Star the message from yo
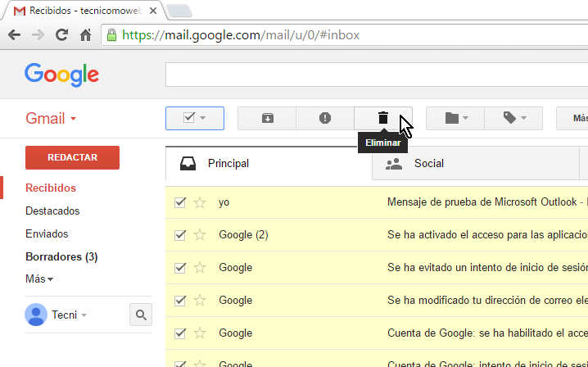The image size is (588, 367). tap(200, 202)
